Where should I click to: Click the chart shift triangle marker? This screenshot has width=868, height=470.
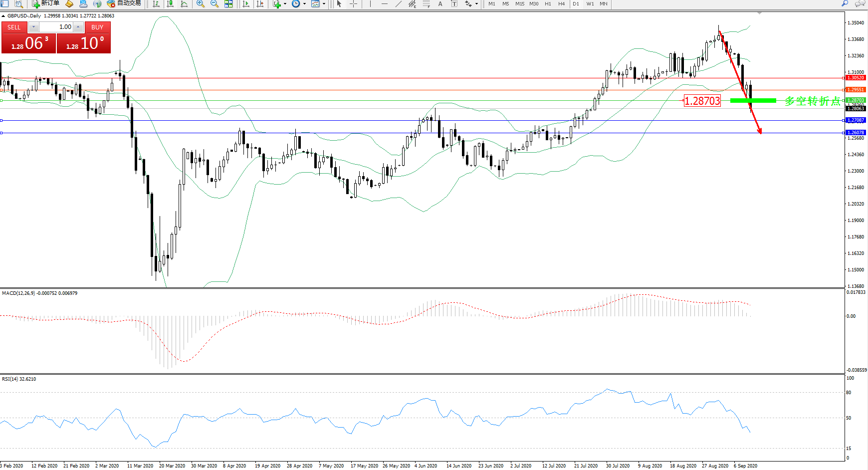759,13
